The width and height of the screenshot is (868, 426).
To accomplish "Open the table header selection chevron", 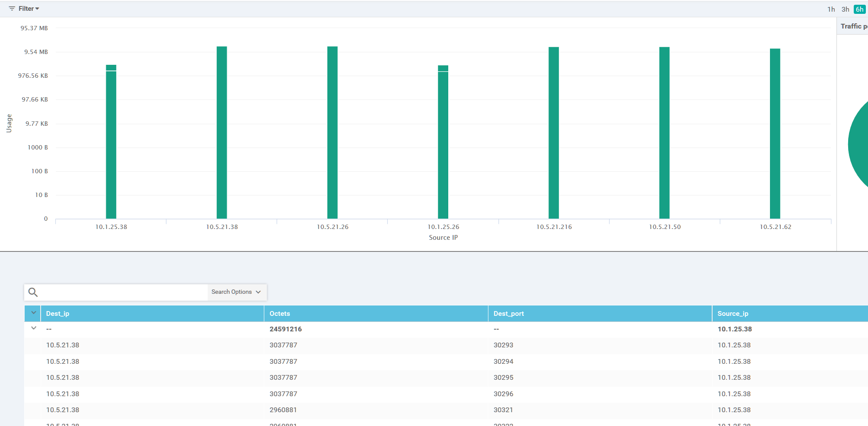I will pos(34,313).
